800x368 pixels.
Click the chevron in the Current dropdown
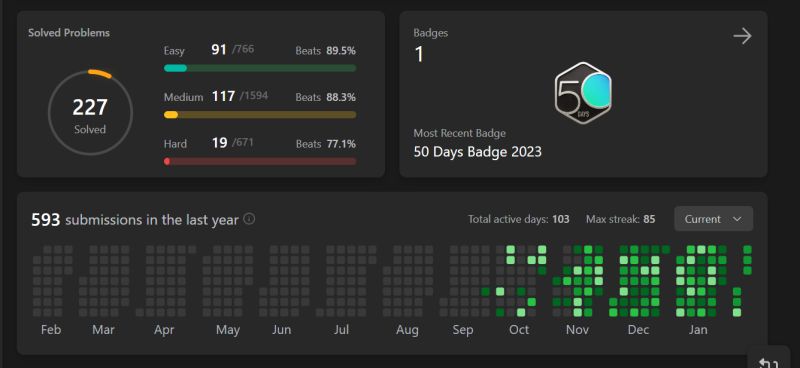coord(737,219)
